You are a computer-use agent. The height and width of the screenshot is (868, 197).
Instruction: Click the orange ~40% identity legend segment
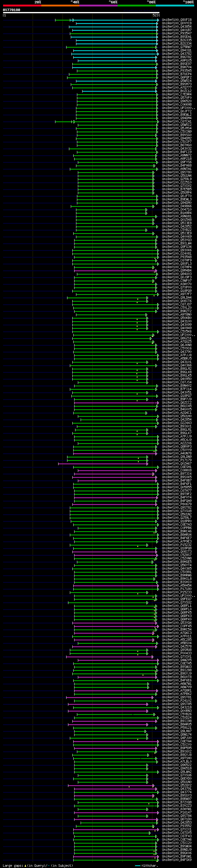(60, 6)
